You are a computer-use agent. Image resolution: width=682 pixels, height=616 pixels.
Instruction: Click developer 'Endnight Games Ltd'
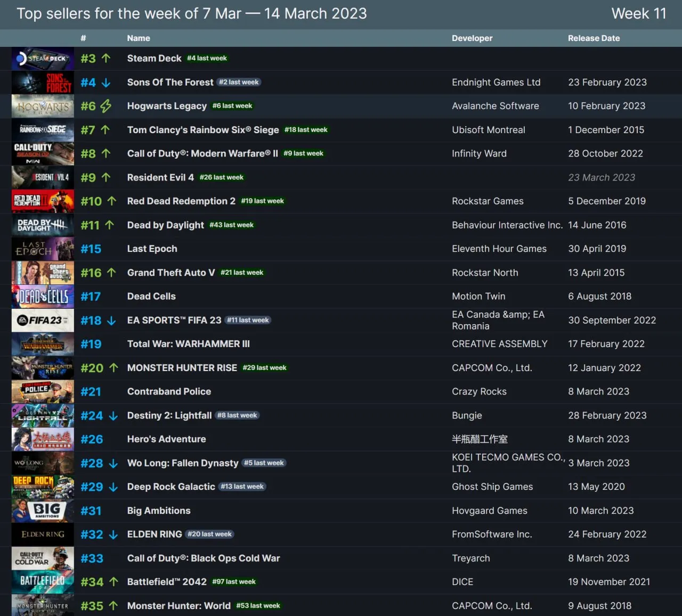pyautogui.click(x=496, y=82)
